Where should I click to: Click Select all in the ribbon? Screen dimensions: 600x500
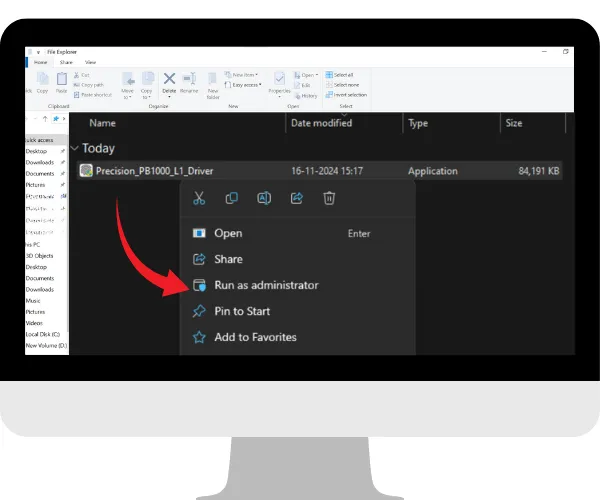tap(339, 75)
